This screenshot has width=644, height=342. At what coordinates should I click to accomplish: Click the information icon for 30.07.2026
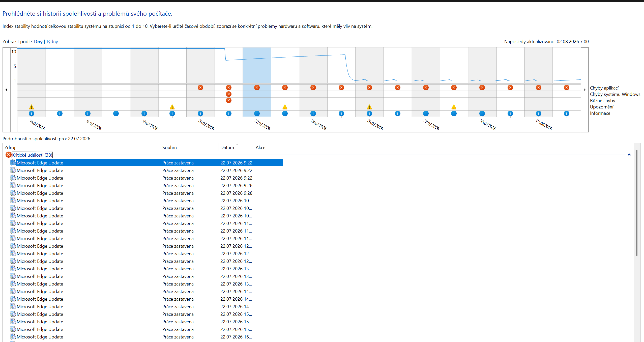482,113
